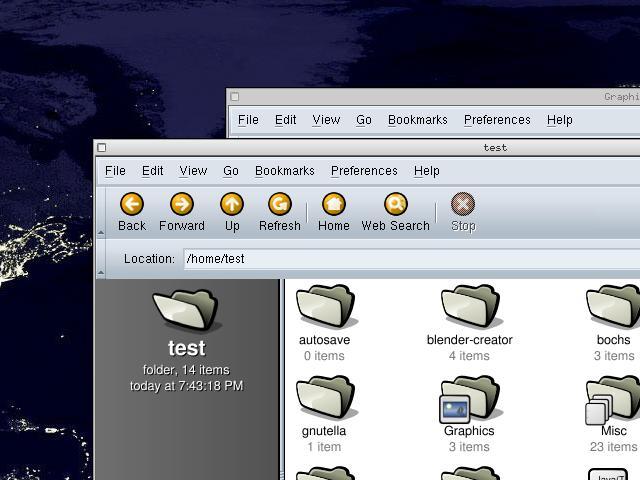Select the autosave folder icon
The width and height of the screenshot is (640, 480).
325,306
